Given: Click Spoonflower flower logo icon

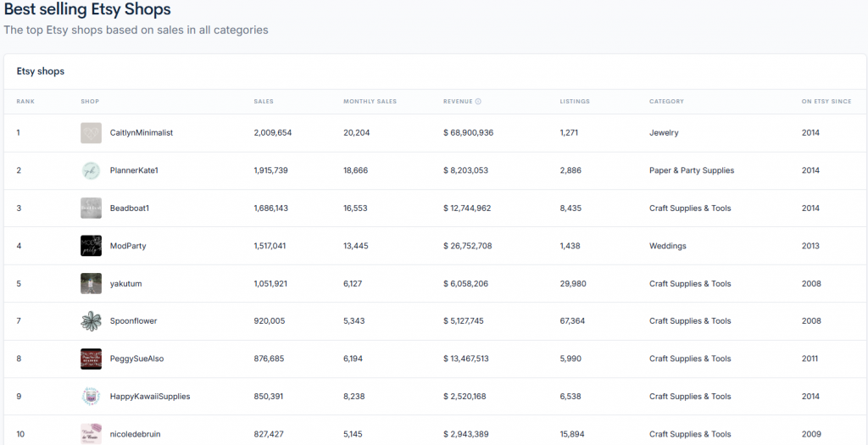Looking at the screenshot, I should click(x=91, y=321).
